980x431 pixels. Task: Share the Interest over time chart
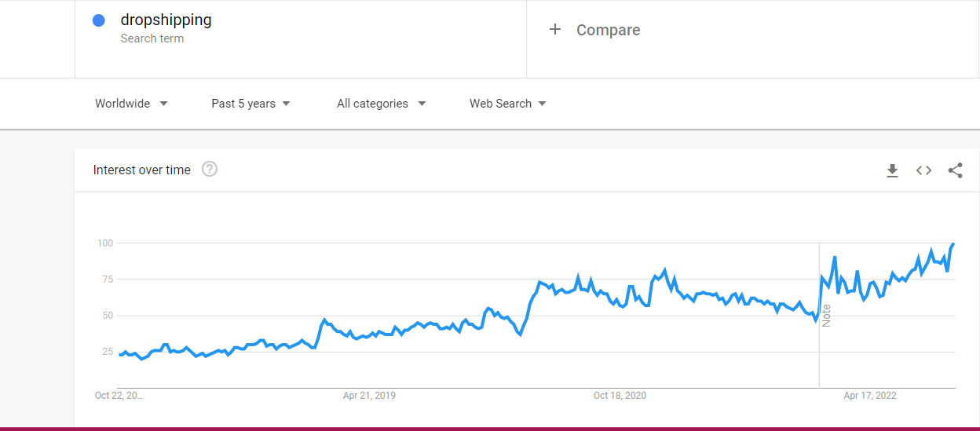click(955, 170)
